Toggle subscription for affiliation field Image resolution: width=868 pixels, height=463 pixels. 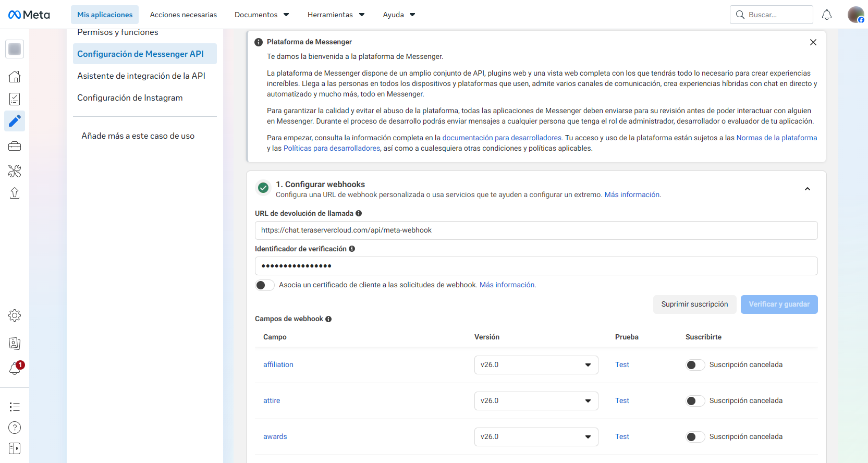click(x=695, y=365)
